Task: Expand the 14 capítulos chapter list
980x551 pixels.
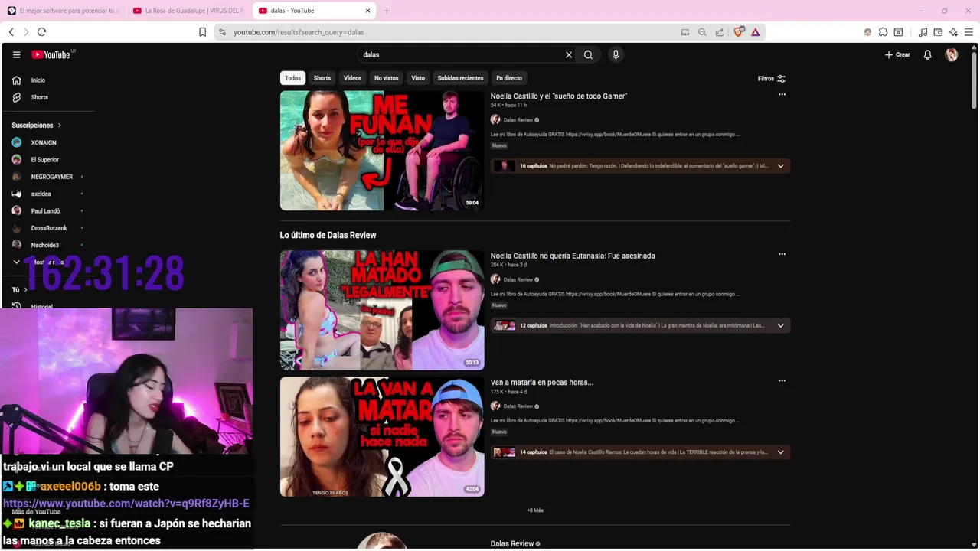Action: click(780, 452)
